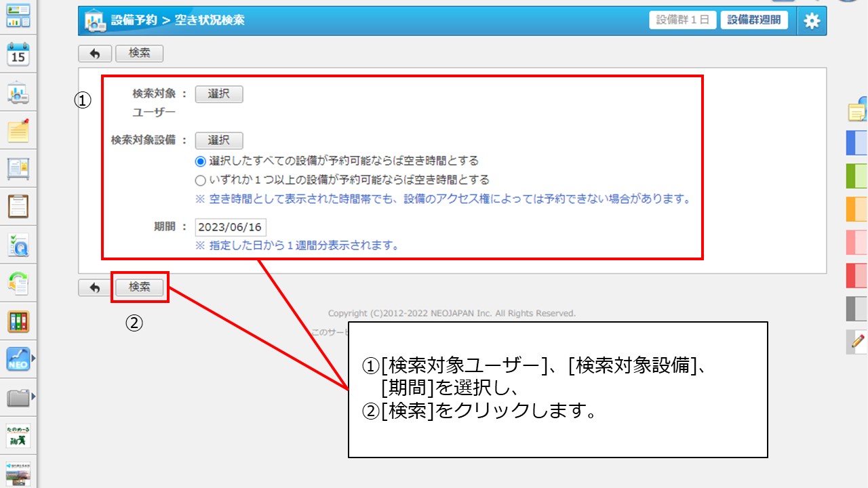
Task: Click the note about 設備のアクセス権
Action: [x=443, y=199]
